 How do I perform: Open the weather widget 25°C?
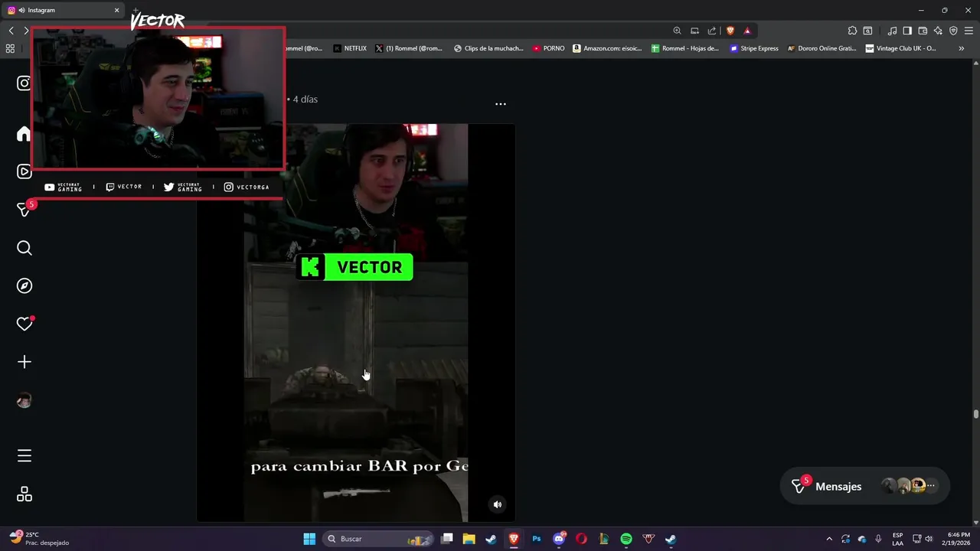tap(40, 539)
